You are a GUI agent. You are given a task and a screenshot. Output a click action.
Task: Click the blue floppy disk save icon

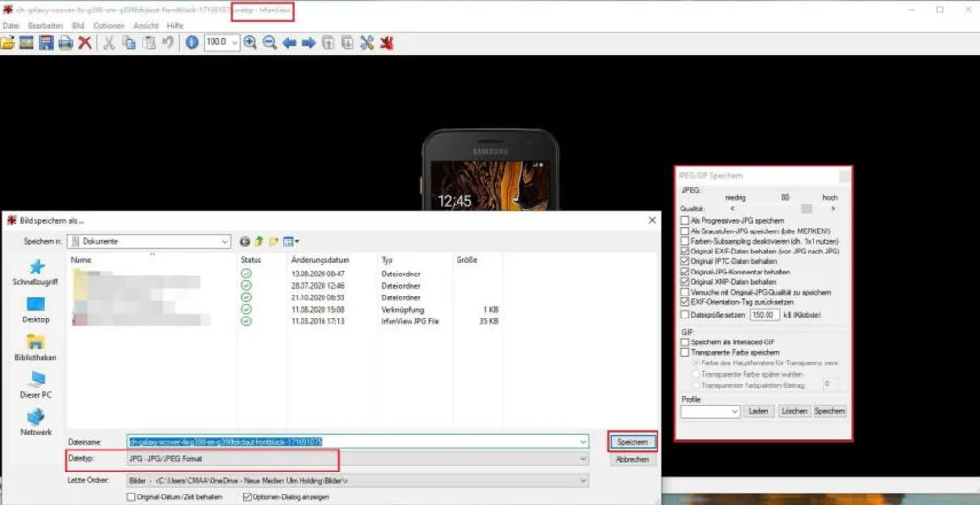[x=46, y=43]
